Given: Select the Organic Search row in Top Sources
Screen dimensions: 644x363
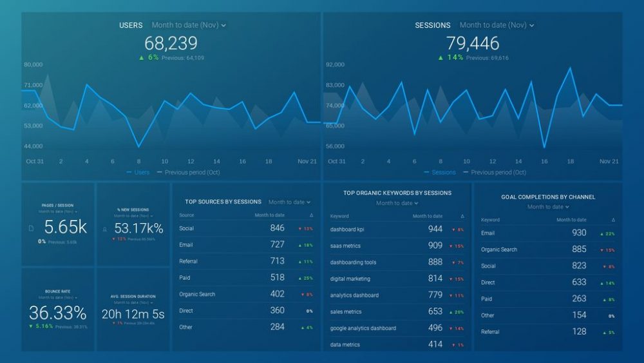Looking at the screenshot, I should (197, 294).
